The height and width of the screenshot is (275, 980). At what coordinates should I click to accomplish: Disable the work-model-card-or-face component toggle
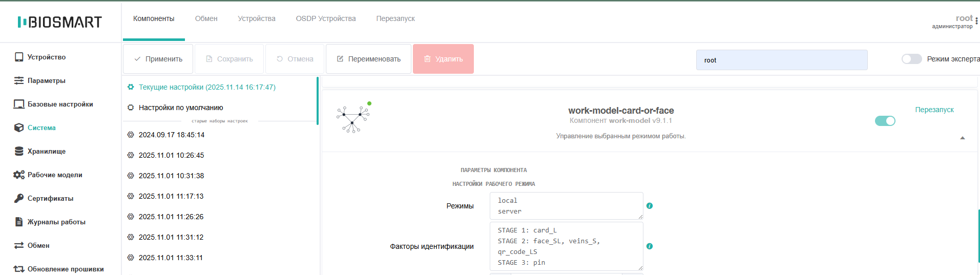(x=885, y=121)
